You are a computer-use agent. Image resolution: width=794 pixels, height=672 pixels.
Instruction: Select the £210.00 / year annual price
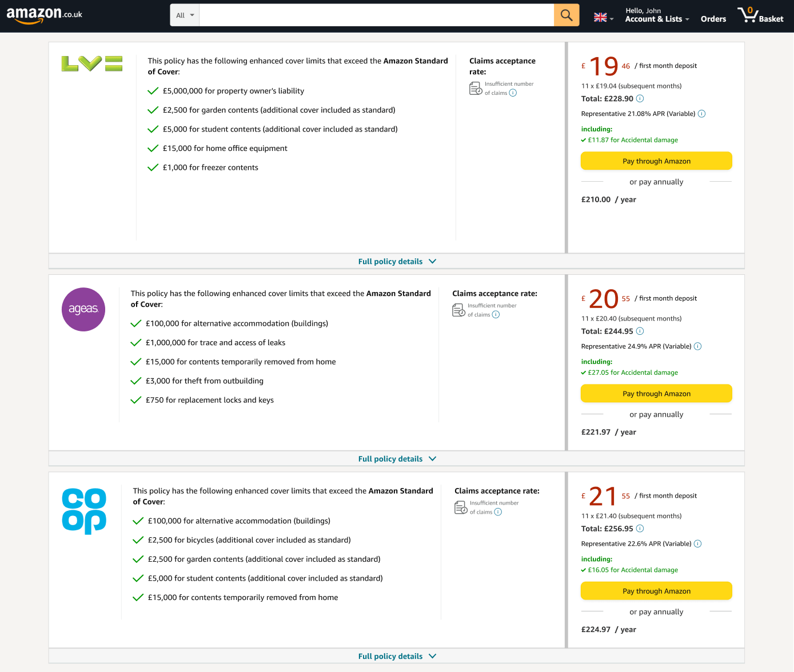tap(609, 199)
